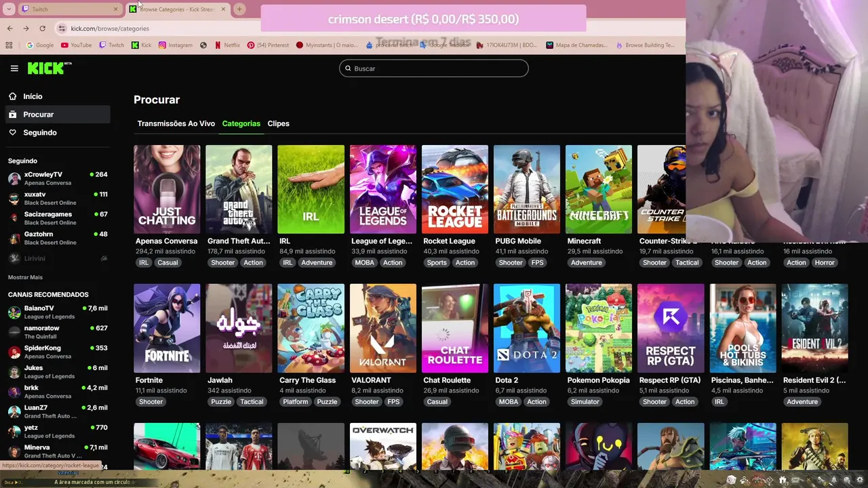
Task: Click the Casual tag under Apenas Conversa
Action: (167, 263)
